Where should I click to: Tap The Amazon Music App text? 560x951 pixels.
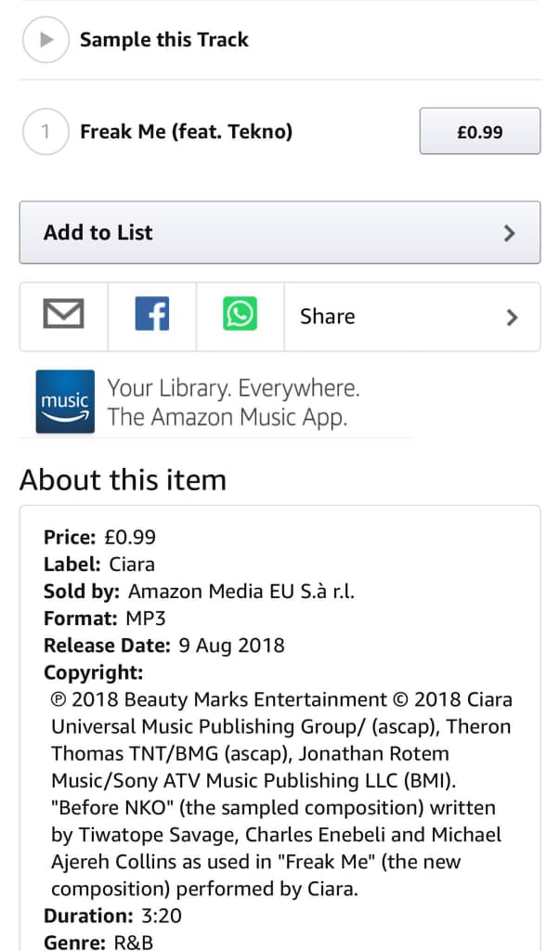coord(228,418)
